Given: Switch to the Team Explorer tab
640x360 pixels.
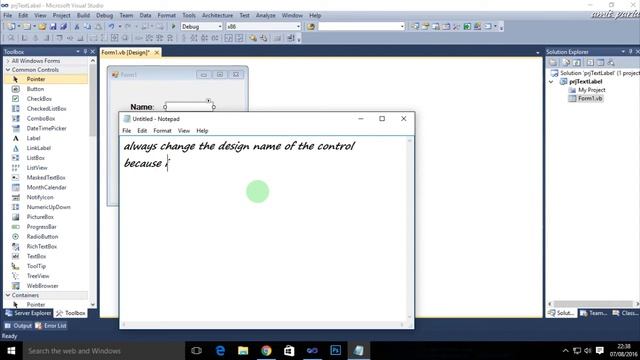Looking at the screenshot, I should coord(593,313).
